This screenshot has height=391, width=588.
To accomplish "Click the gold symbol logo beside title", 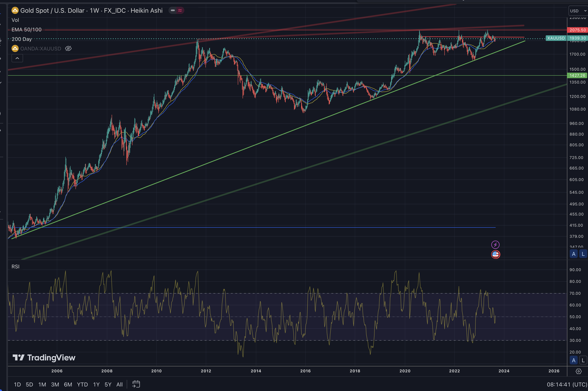I will click(15, 11).
